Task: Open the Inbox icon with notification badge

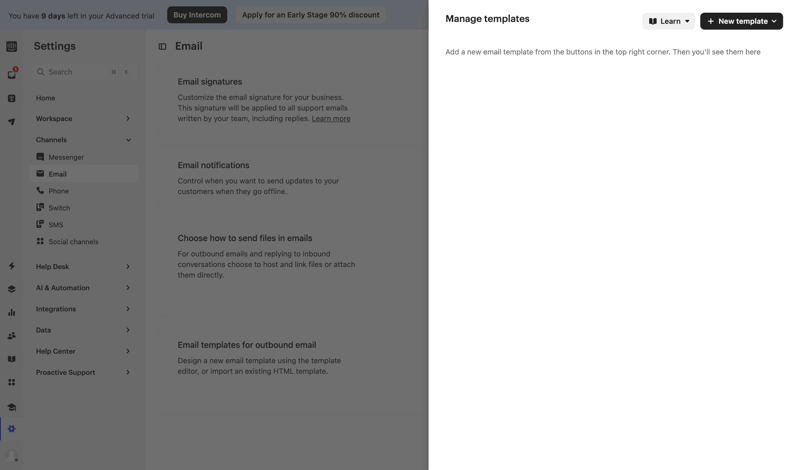Action: [12, 74]
